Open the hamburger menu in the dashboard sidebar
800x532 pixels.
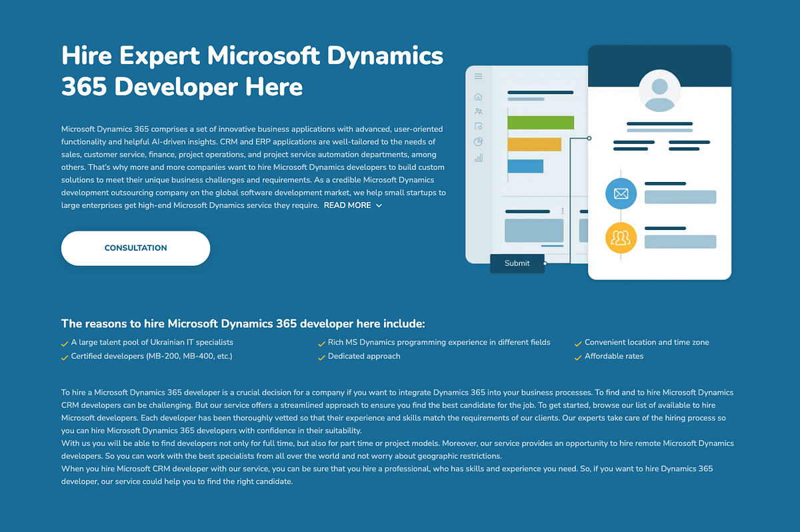478,76
